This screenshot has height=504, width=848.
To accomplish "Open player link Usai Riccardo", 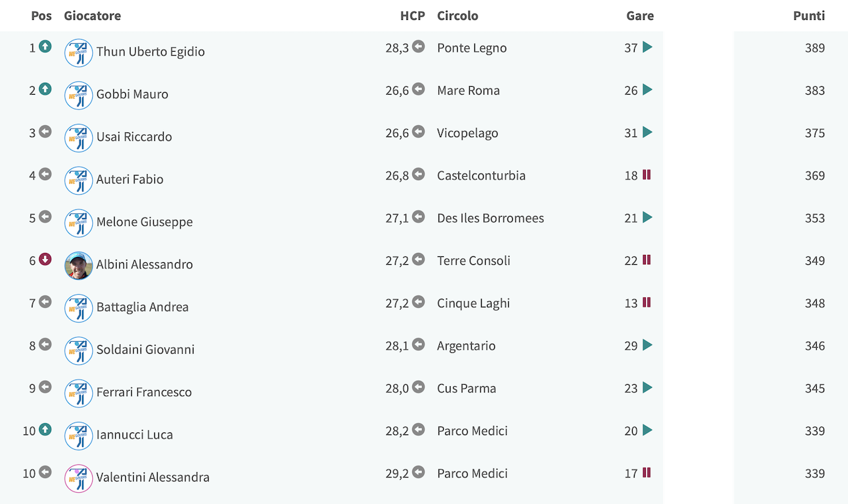I will coord(134,137).
